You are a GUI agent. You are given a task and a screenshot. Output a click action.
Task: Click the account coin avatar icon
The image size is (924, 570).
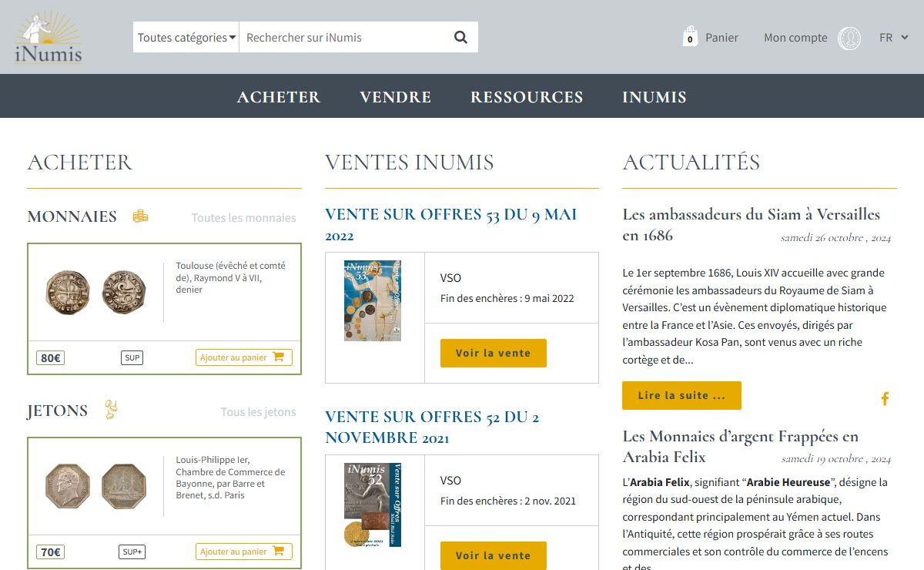click(x=849, y=38)
